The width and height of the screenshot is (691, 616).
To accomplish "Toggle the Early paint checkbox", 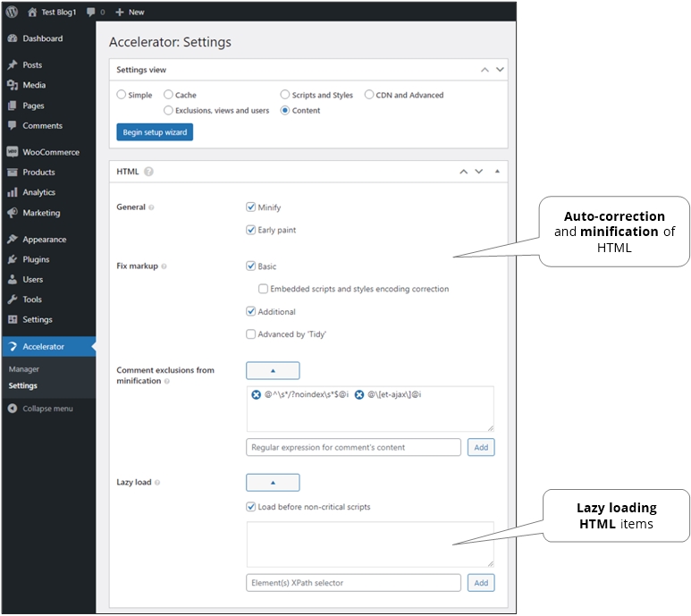I will pyautogui.click(x=251, y=230).
